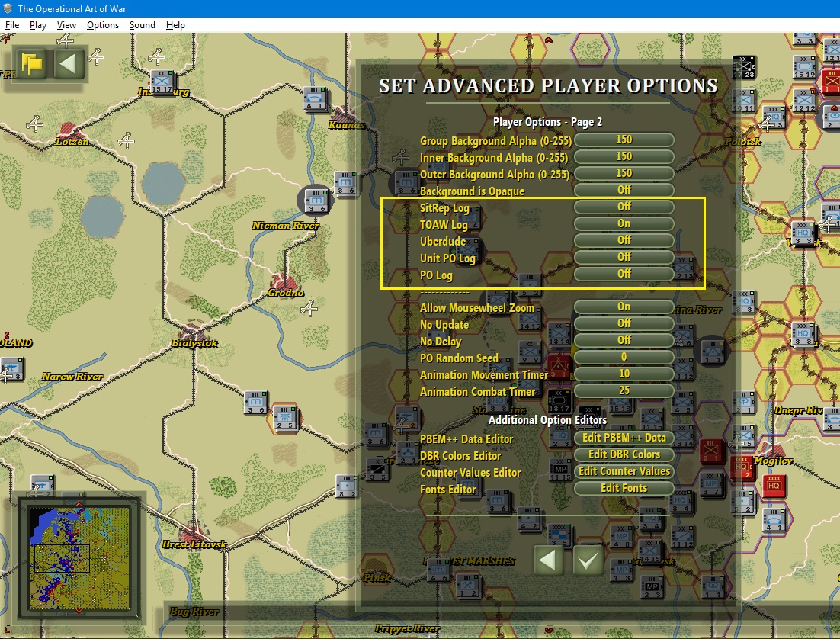Toggle the PO Log option
Viewport: 840px width, 639px height.
point(624,274)
